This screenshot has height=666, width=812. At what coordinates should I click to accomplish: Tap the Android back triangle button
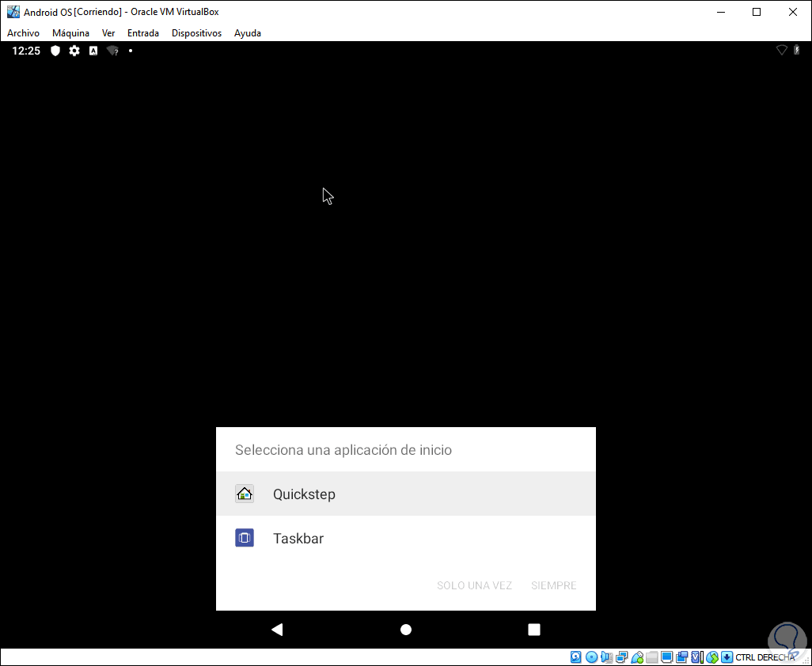(x=277, y=630)
